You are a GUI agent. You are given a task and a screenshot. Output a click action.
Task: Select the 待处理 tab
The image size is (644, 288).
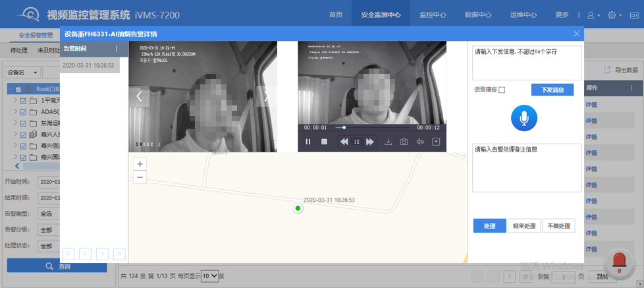click(x=18, y=51)
